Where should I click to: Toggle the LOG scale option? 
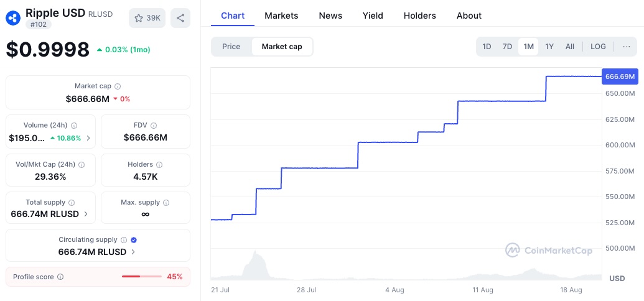(x=598, y=47)
